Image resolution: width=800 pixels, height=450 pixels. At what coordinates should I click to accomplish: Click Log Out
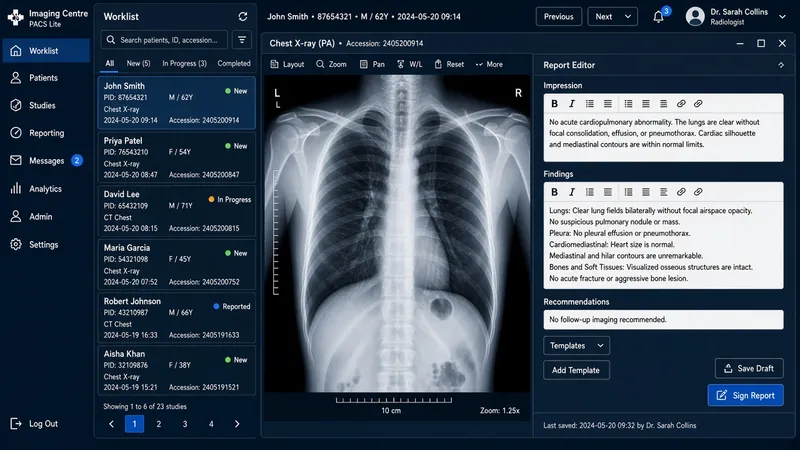point(34,423)
